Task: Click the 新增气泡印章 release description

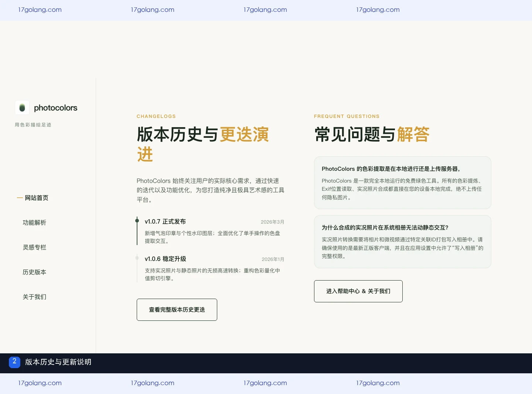Action: tap(212, 237)
